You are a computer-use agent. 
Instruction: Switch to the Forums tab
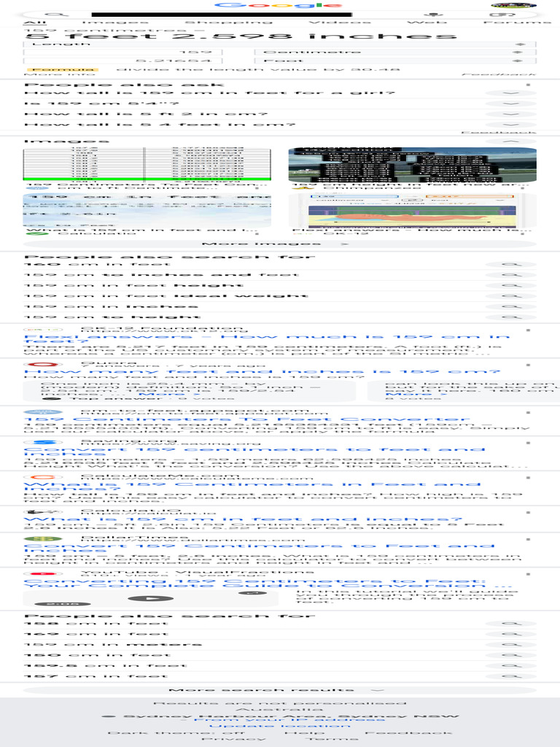tap(517, 23)
